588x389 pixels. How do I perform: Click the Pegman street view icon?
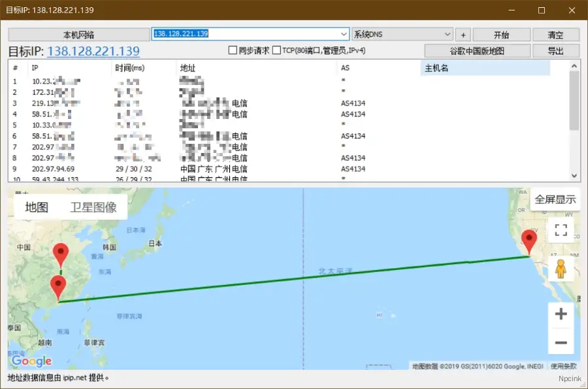point(561,267)
